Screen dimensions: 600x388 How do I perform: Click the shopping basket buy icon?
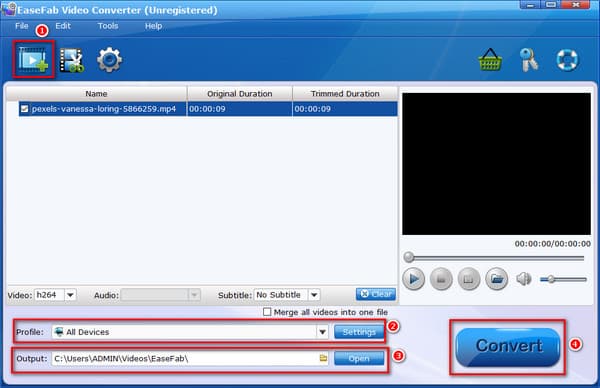[490, 60]
